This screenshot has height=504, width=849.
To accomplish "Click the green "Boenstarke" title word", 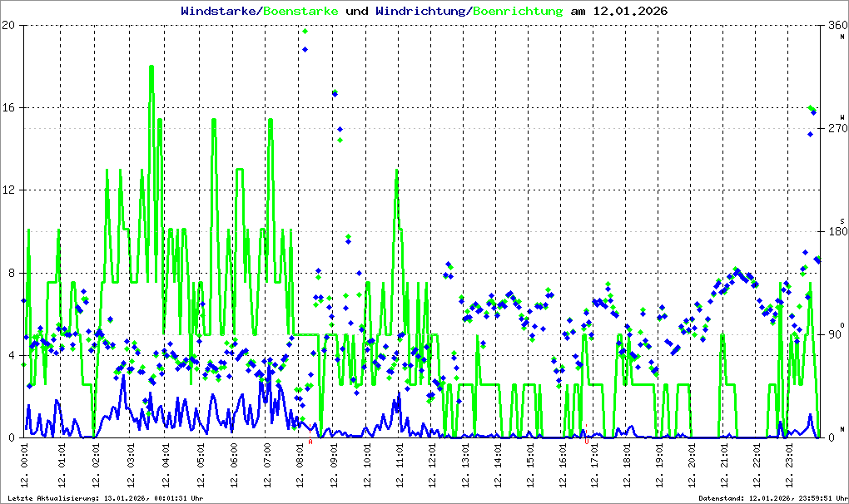I will pyautogui.click(x=300, y=11).
